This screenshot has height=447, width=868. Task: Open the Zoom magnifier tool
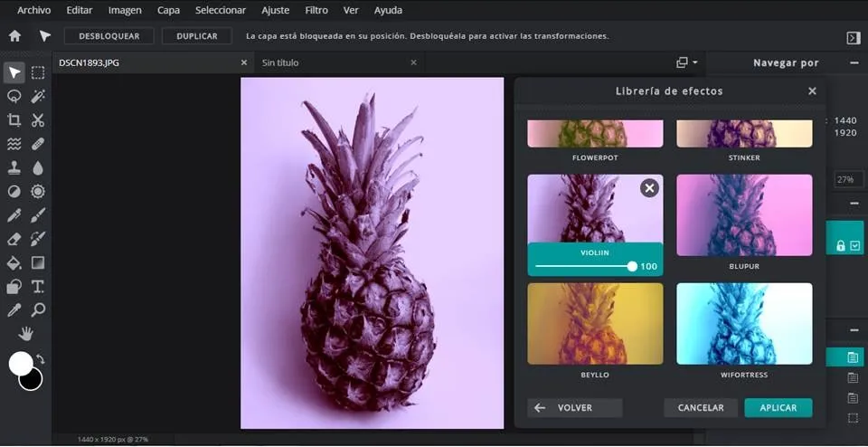(x=38, y=310)
